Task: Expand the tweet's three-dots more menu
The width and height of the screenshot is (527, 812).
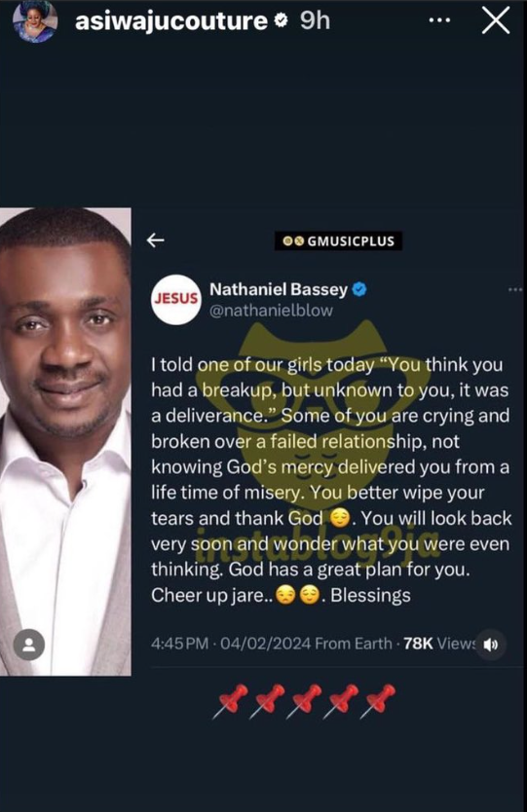Action: (x=515, y=289)
